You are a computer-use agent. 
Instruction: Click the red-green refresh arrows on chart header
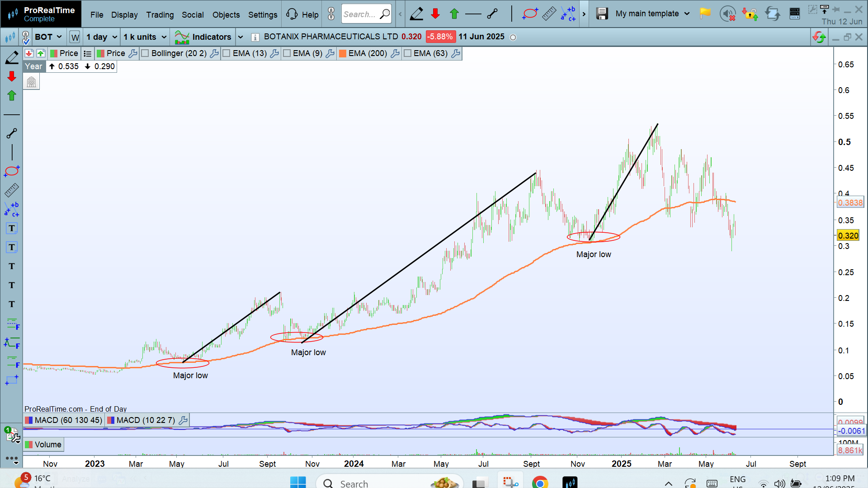[x=819, y=37]
